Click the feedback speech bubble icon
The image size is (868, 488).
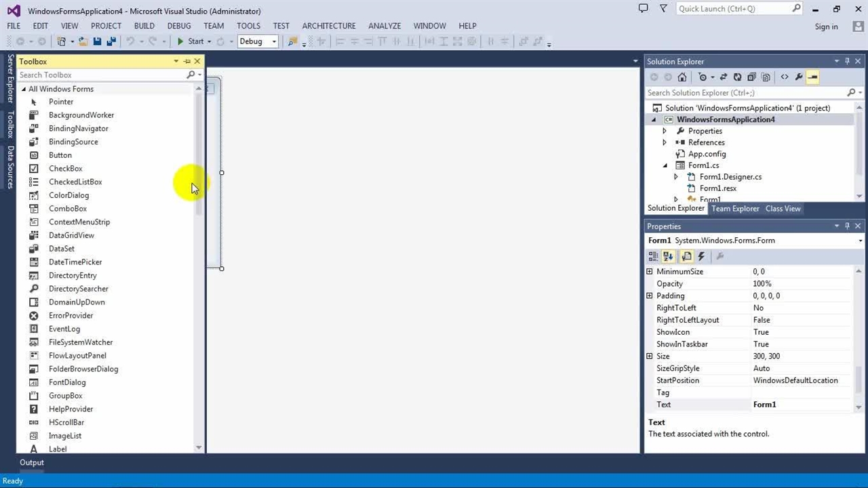pos(644,9)
